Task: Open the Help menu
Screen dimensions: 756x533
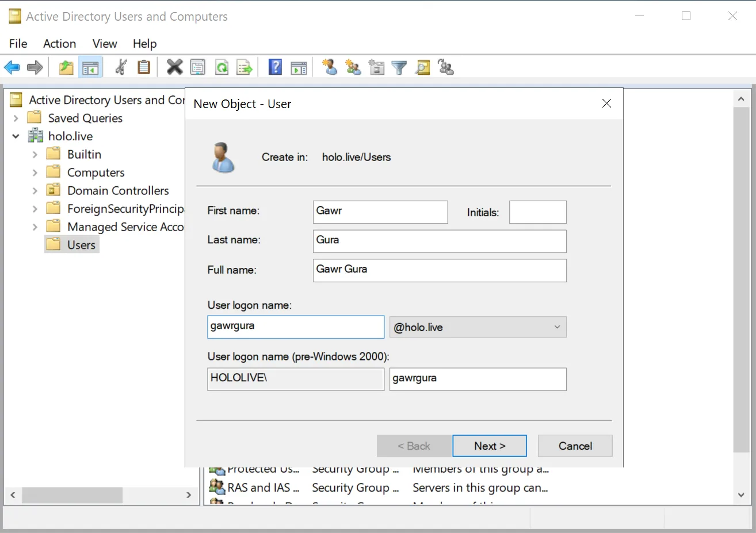Action: pyautogui.click(x=144, y=44)
